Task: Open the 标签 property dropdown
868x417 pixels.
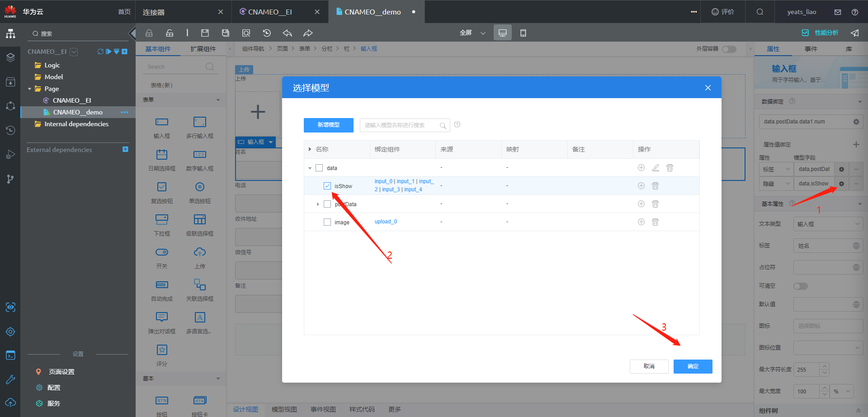Action: (776, 169)
